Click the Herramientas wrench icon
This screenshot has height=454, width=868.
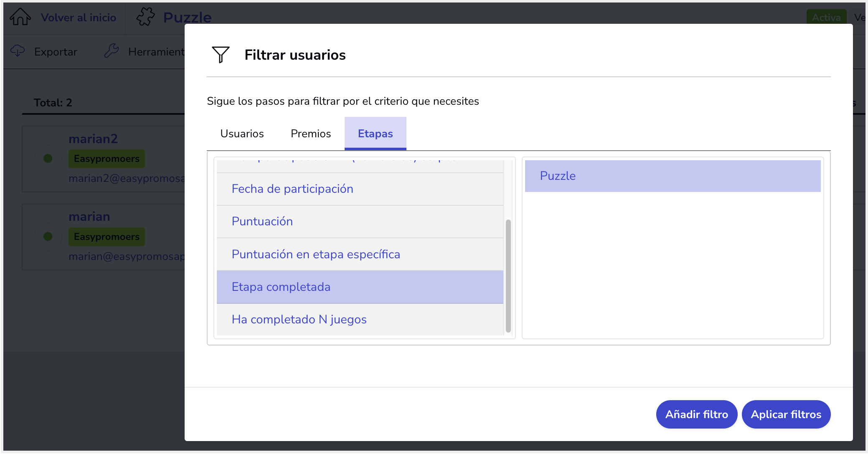[112, 51]
